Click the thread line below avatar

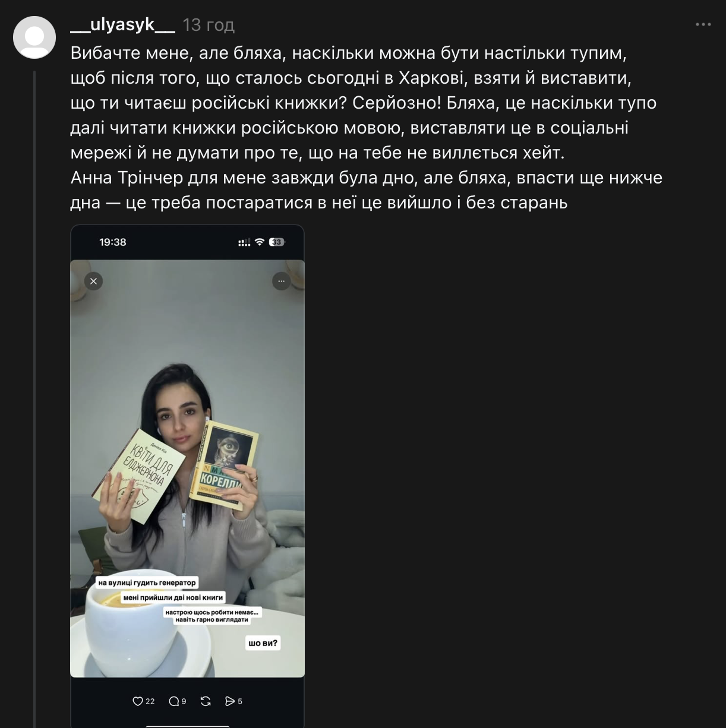tap(34, 398)
